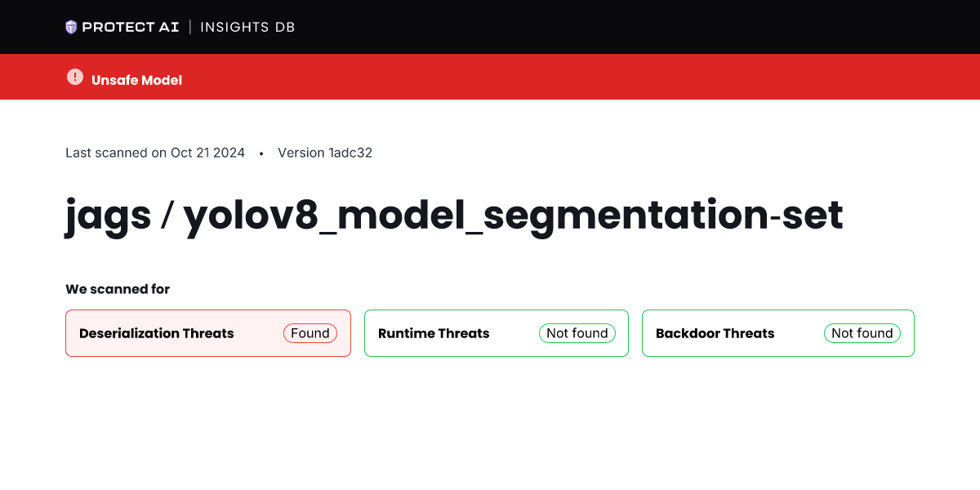This screenshot has height=490, width=980.
Task: Click the red Found badge
Action: pyautogui.click(x=310, y=333)
